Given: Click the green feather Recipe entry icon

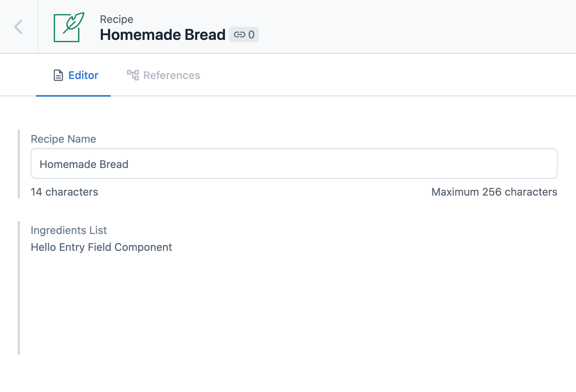Looking at the screenshot, I should click(69, 27).
